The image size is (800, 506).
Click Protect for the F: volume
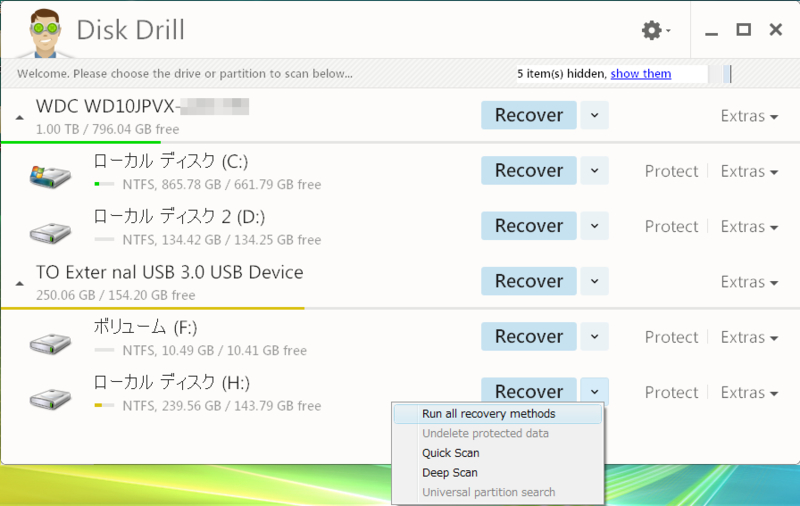(671, 337)
